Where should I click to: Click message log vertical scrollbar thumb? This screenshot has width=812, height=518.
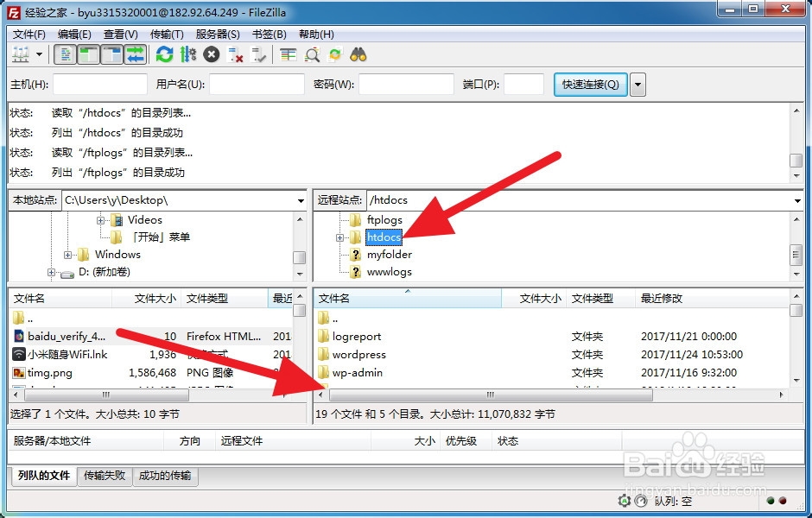[796, 161]
